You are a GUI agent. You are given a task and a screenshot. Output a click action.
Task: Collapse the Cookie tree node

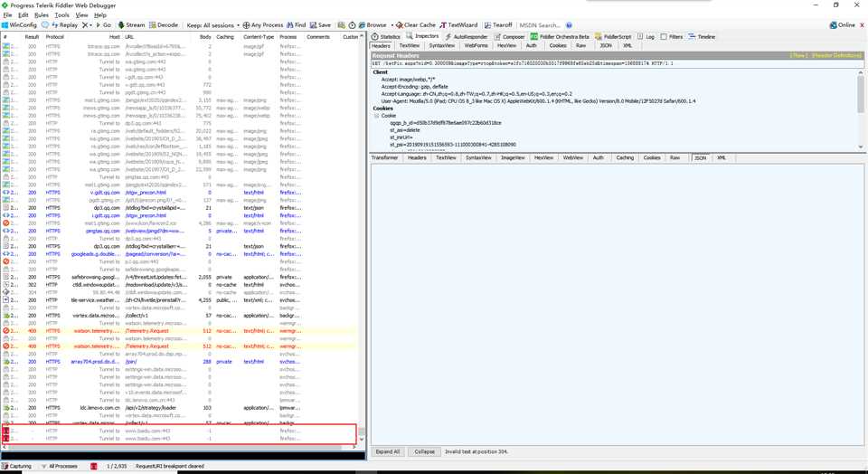(x=377, y=116)
